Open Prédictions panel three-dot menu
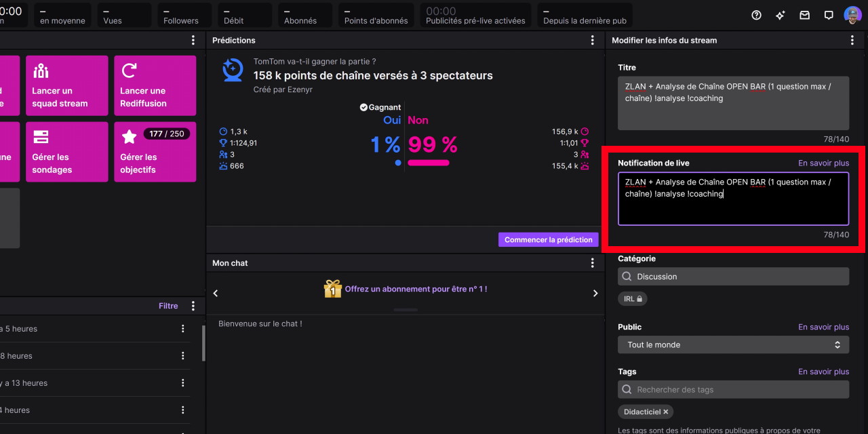Image resolution: width=868 pixels, height=434 pixels. (592, 41)
